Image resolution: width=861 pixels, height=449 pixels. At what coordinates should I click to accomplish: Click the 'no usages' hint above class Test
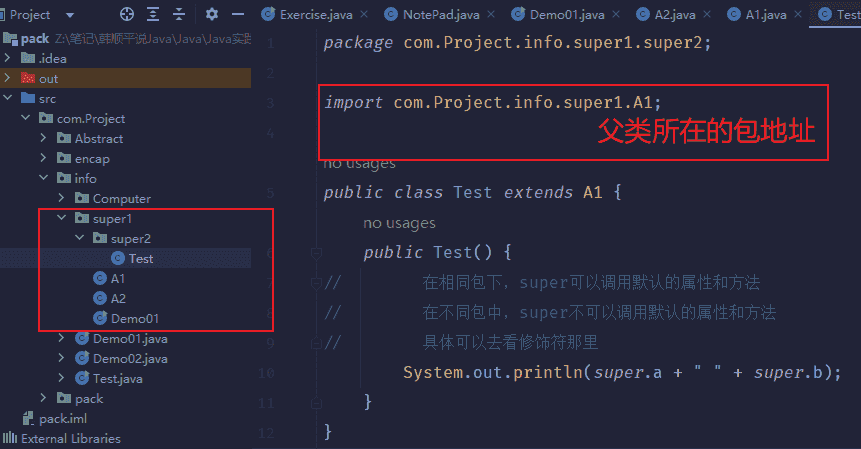(360, 163)
